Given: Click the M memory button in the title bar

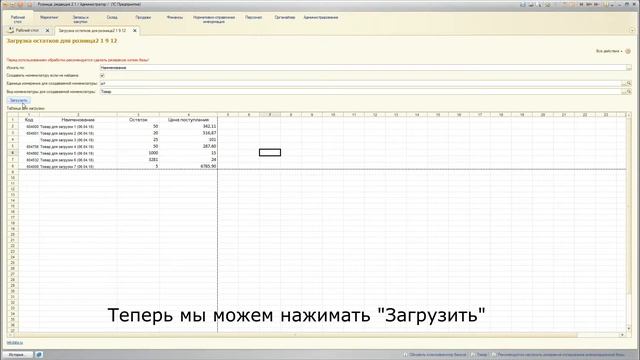Looking at the screenshot, I should tap(582, 4).
